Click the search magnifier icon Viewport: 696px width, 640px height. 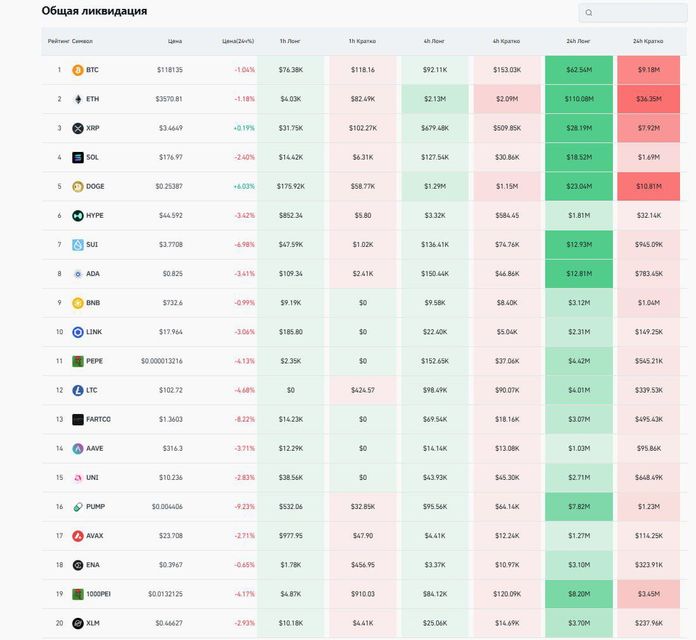pyautogui.click(x=589, y=13)
